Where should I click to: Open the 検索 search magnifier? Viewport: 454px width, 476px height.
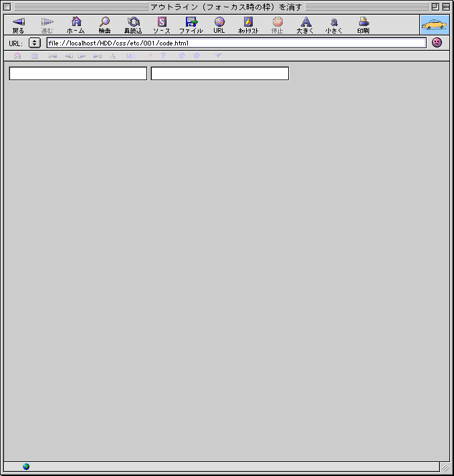(104, 25)
